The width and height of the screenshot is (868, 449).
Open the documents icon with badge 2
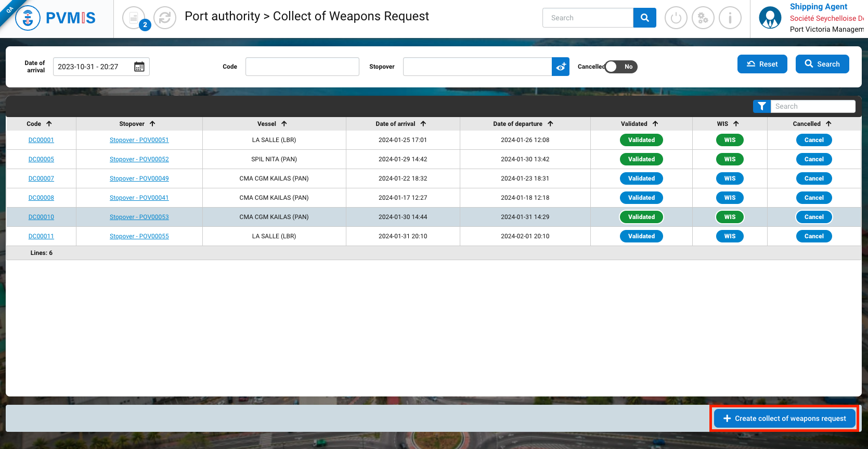tap(134, 18)
